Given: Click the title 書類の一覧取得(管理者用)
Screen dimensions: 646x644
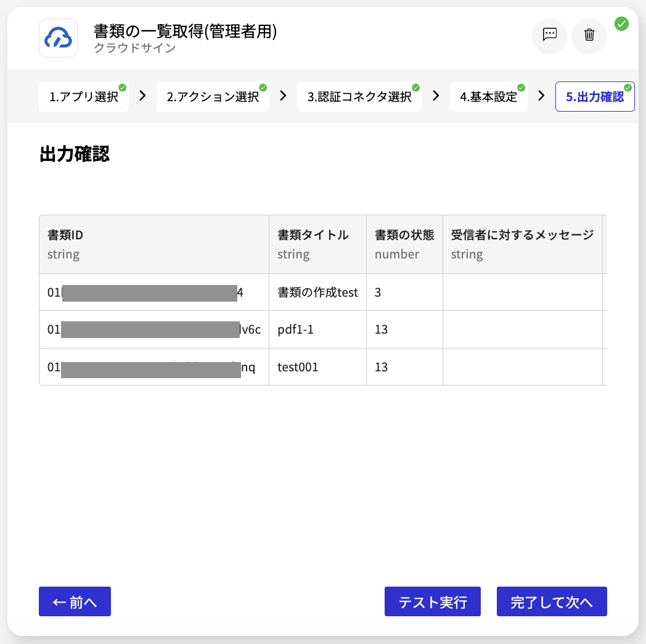Looking at the screenshot, I should (x=186, y=31).
